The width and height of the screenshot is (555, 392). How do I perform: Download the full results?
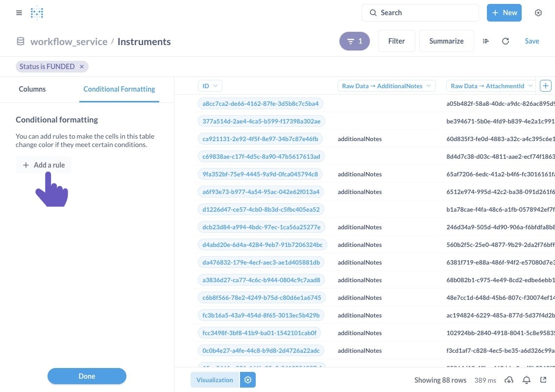509,380
